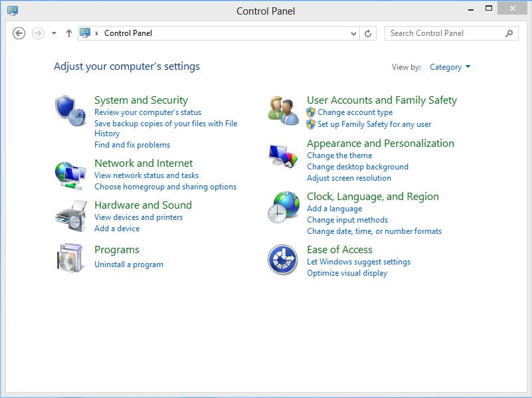Screen dimensions: 532x398
Task: Open the Appearance and Personalization monitor icon
Action: tap(284, 156)
